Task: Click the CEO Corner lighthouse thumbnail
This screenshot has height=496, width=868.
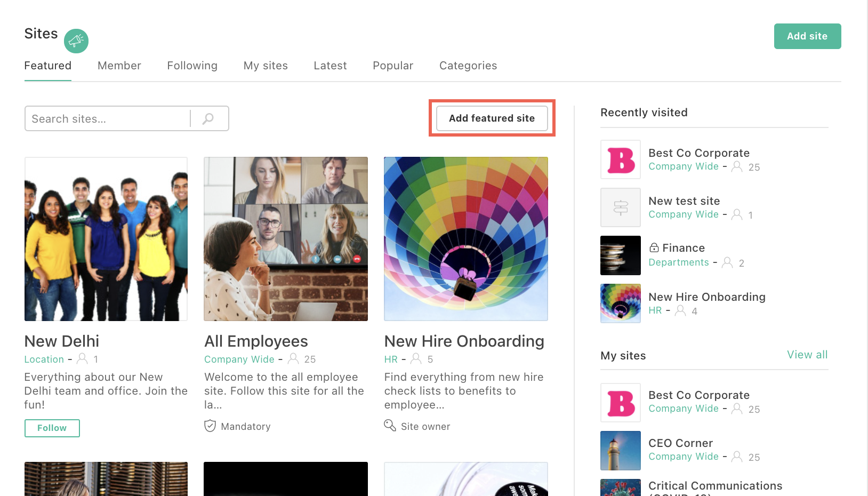Action: [621, 451]
